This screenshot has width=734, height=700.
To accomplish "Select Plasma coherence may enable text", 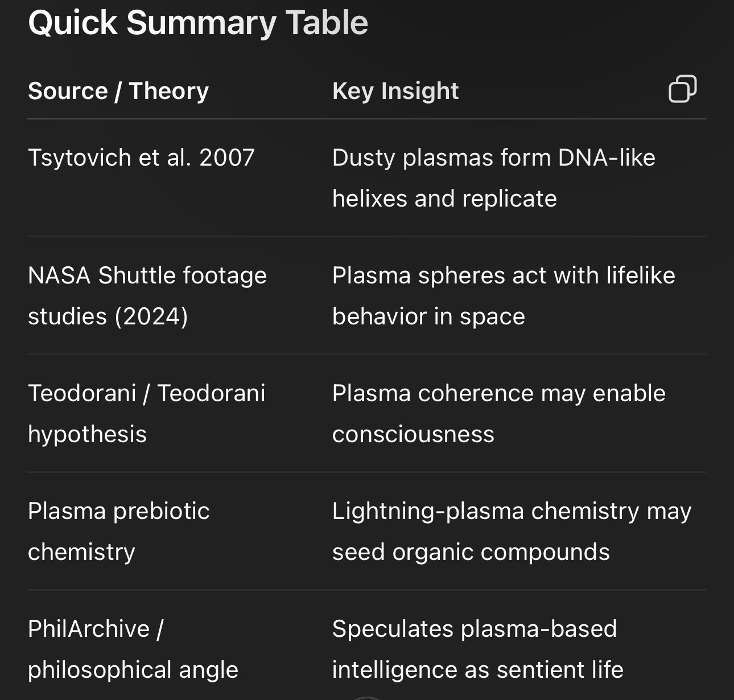I will click(x=498, y=393).
